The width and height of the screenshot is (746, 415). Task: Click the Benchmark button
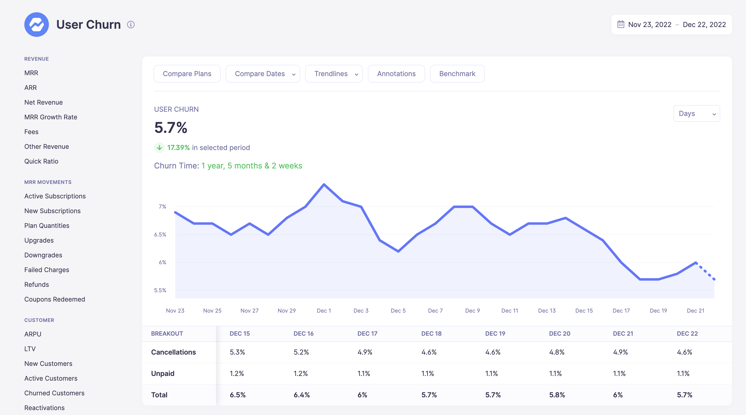click(x=457, y=74)
